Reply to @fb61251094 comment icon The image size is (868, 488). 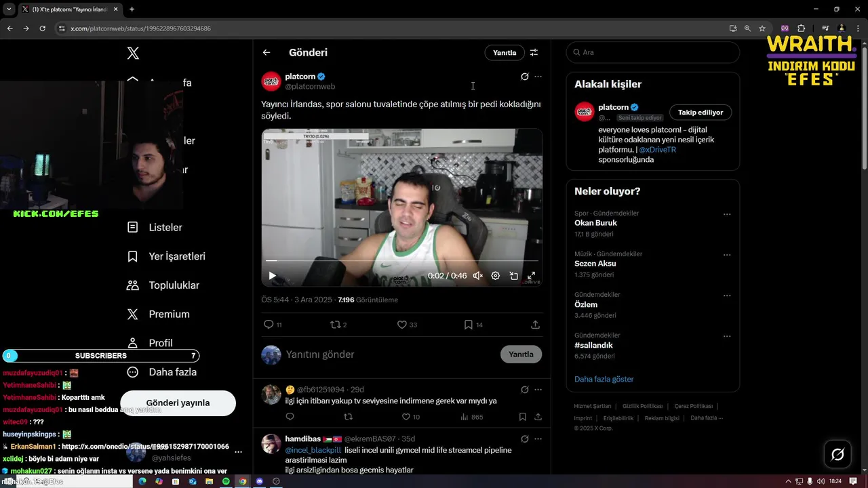290,417
